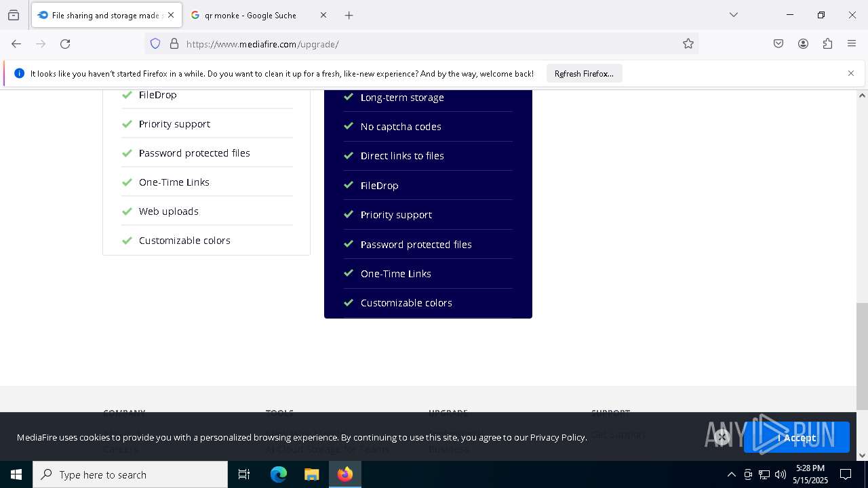Select 'Password protected files' in dark blue card
The height and width of the screenshot is (488, 868).
click(416, 245)
